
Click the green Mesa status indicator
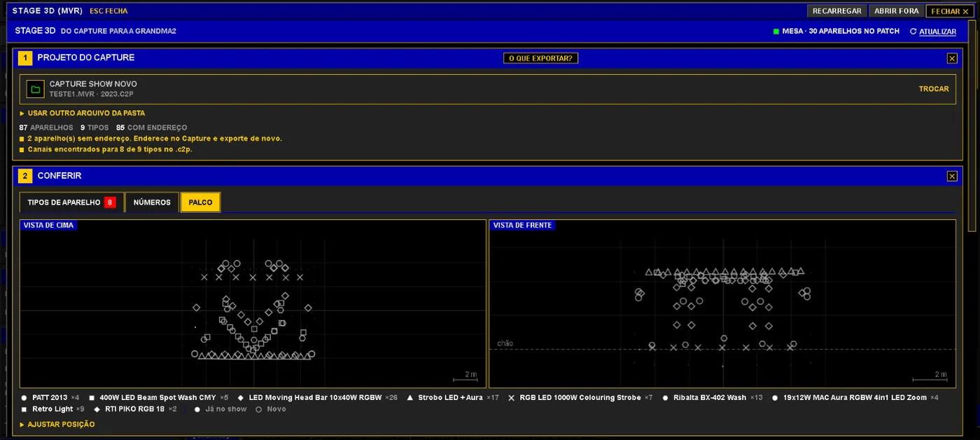pos(776,32)
